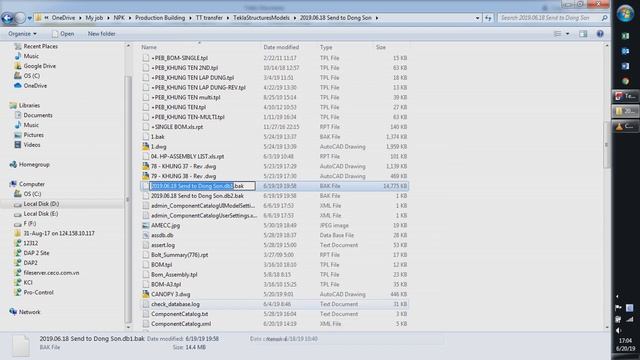Open Outlook from the taskbar
Image resolution: width=640 pixels, height=360 pixels.
point(625,51)
